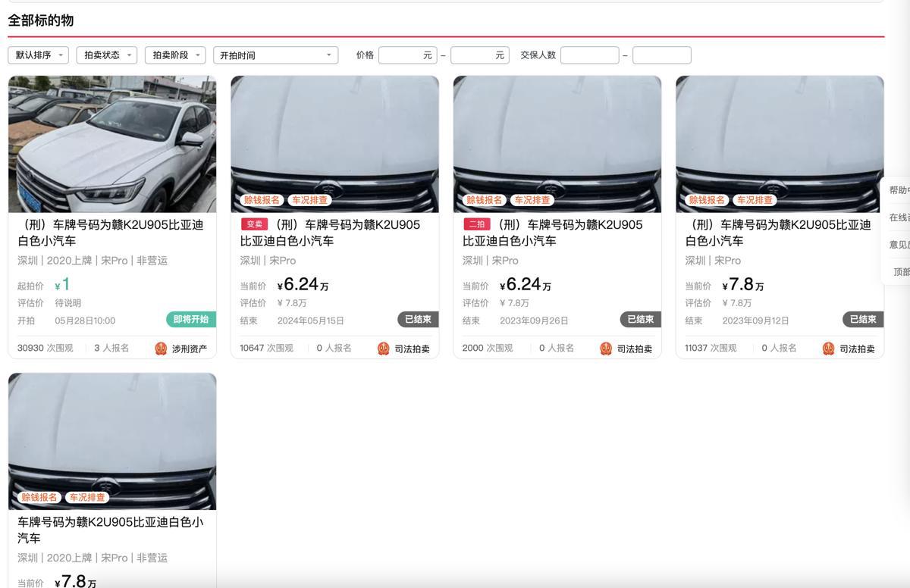
Task: Open the 意见 item in the right sidebar
Action: [899, 245]
